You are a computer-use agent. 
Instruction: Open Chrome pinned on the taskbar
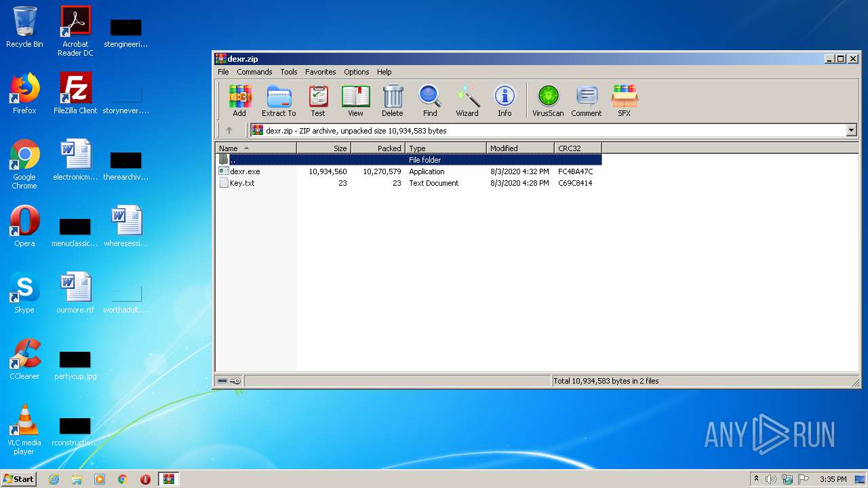pyautogui.click(x=123, y=479)
